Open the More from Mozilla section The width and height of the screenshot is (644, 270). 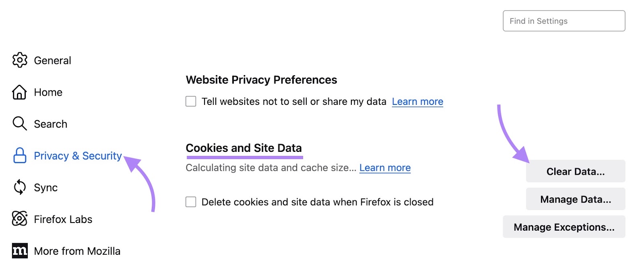[77, 251]
